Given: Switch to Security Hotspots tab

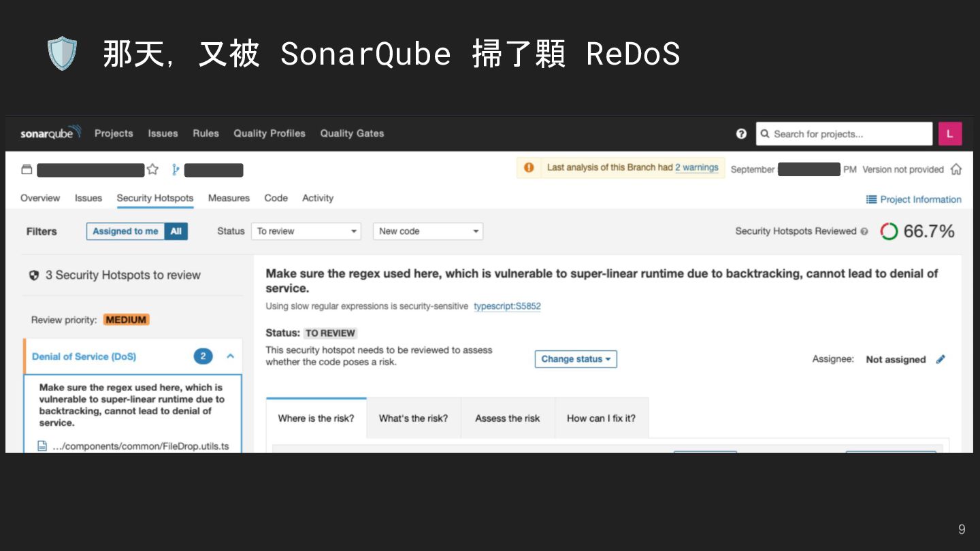Looking at the screenshot, I should pos(155,198).
